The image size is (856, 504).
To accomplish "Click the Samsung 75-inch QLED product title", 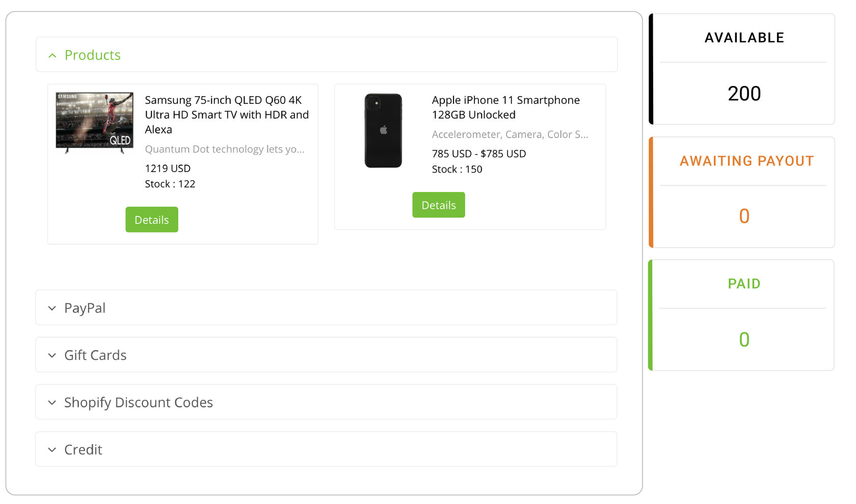I will [226, 115].
